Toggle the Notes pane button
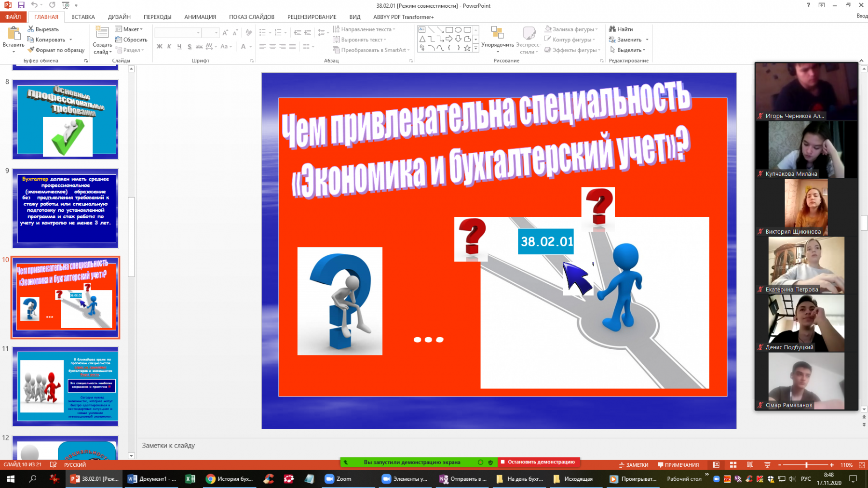This screenshot has width=868, height=488. pyautogui.click(x=634, y=465)
